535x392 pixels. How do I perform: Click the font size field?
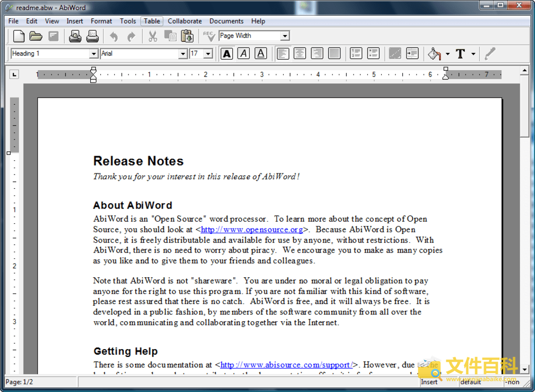pos(197,53)
